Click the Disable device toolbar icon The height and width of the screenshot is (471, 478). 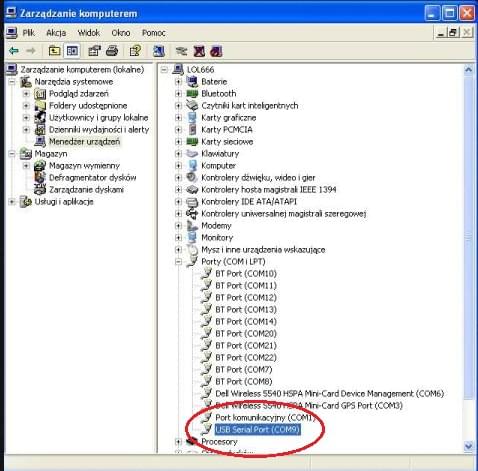point(216,51)
